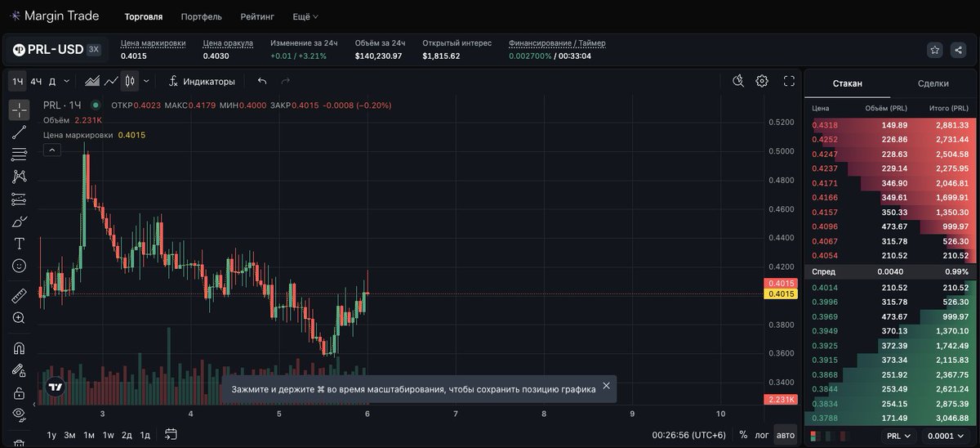Open Портфель tab
980x448 pixels.
201,16
